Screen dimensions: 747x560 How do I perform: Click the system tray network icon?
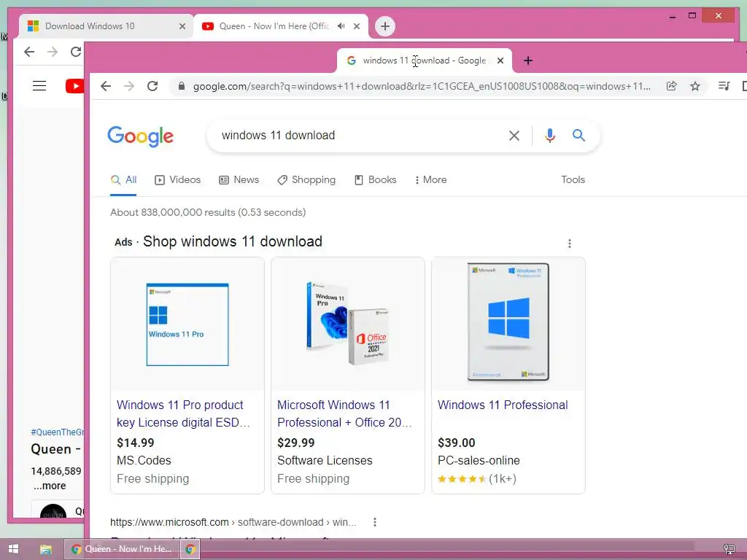729,550
